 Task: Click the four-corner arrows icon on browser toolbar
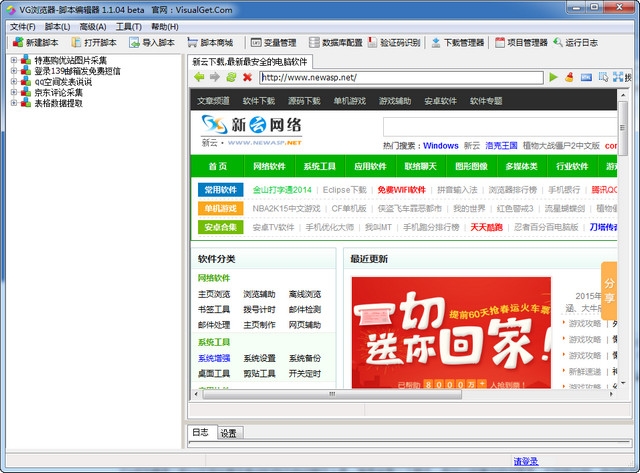pos(618,77)
